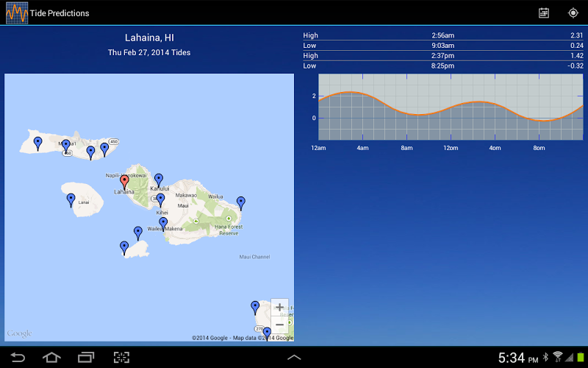Image resolution: width=588 pixels, height=368 pixels.
Task: Tap the 5:34 PM system clock
Action: coord(518,358)
